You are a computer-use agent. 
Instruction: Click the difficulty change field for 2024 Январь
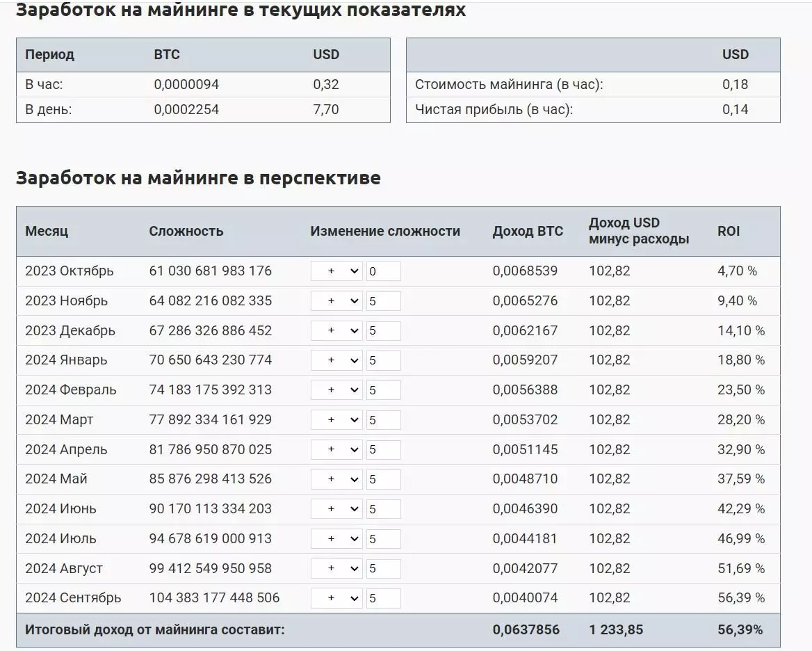(x=384, y=360)
